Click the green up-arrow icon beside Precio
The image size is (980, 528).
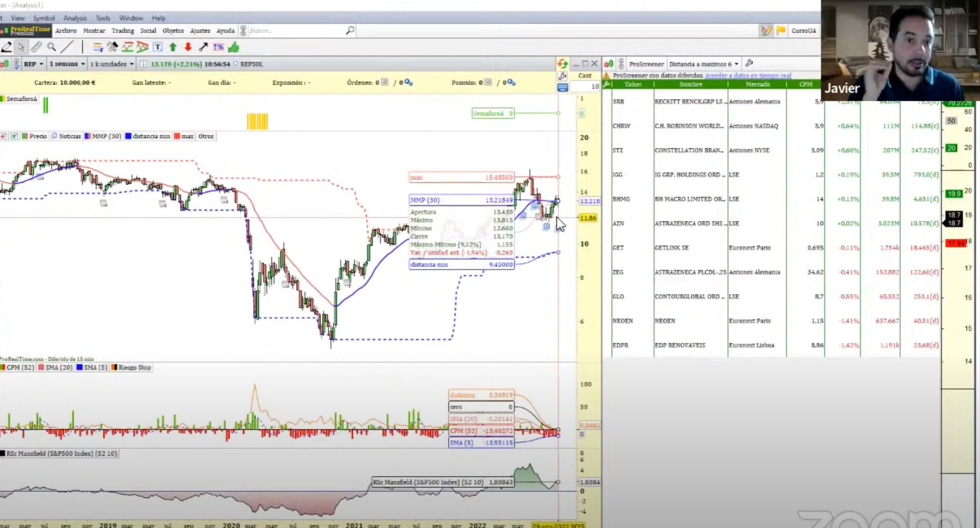[14, 136]
